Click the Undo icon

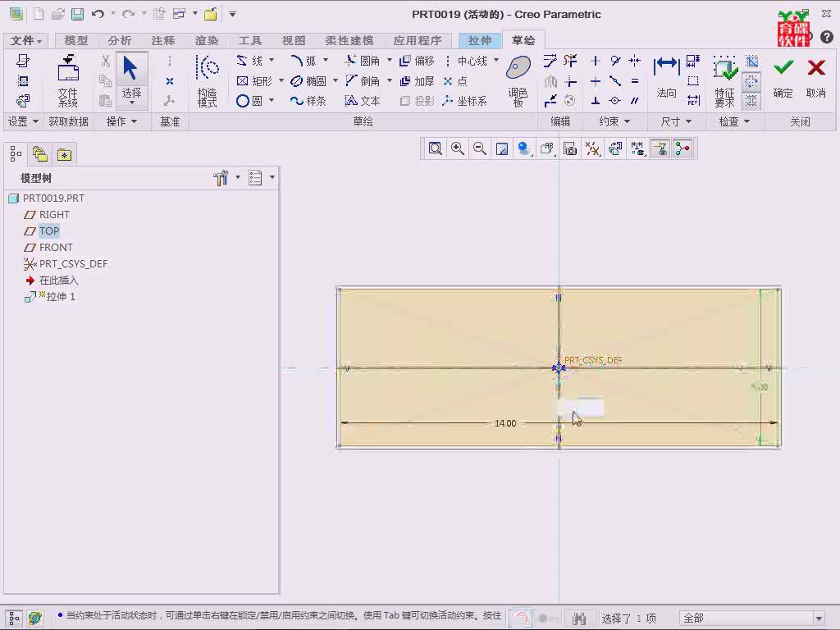(98, 14)
